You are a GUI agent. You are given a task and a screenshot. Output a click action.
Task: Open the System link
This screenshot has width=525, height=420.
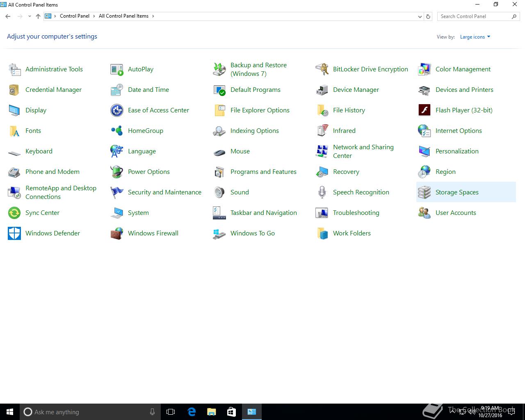[138, 213]
